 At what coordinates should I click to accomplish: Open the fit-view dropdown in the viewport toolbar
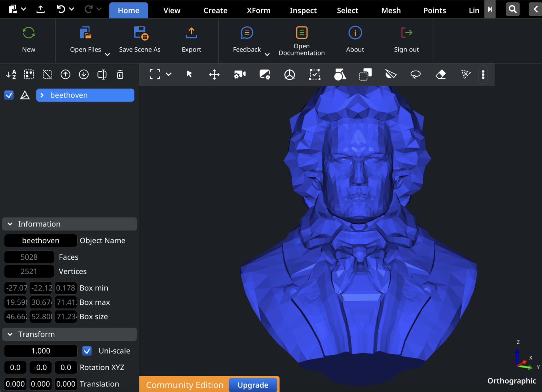tap(169, 74)
